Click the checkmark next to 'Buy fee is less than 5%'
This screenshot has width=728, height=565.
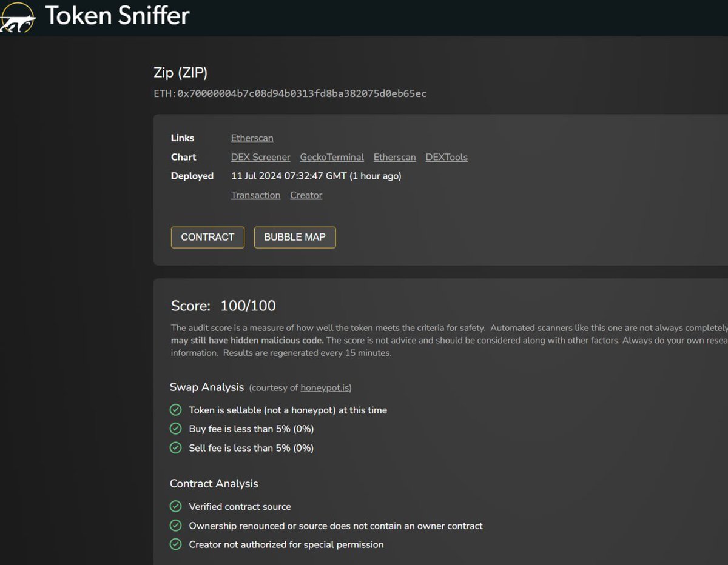point(176,429)
